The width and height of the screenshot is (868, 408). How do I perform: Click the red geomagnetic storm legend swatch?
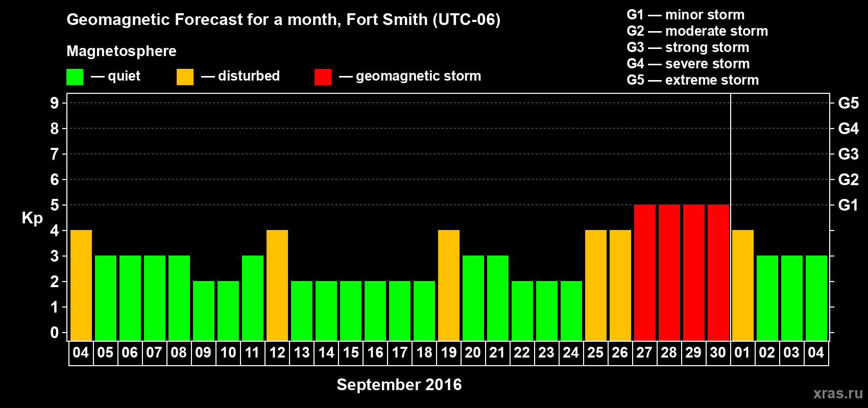pos(323,77)
